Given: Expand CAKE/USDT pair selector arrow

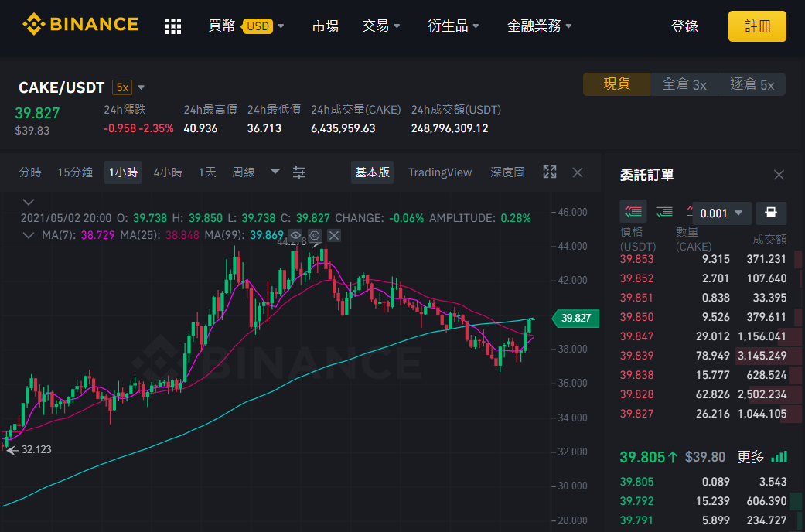Looking at the screenshot, I should (142, 88).
